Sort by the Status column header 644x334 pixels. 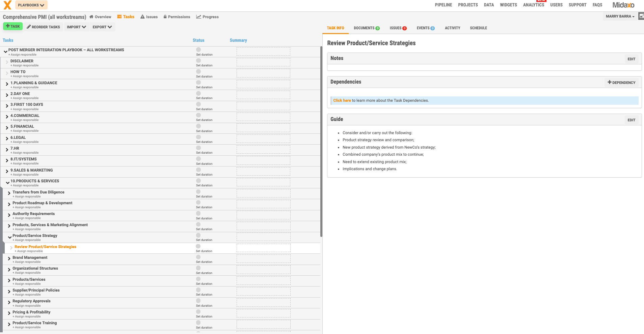pyautogui.click(x=198, y=40)
